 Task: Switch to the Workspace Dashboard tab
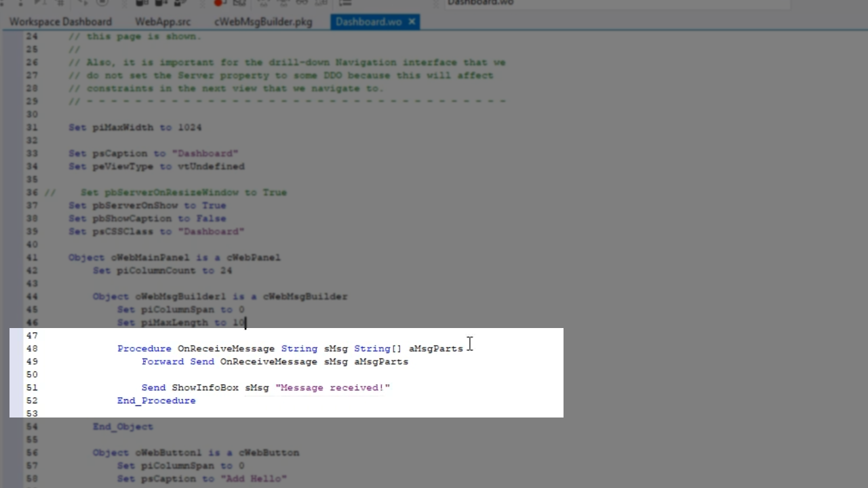[60, 22]
